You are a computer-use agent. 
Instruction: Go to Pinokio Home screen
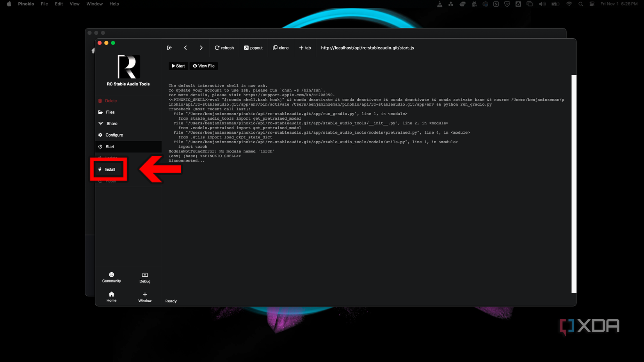pyautogui.click(x=111, y=297)
